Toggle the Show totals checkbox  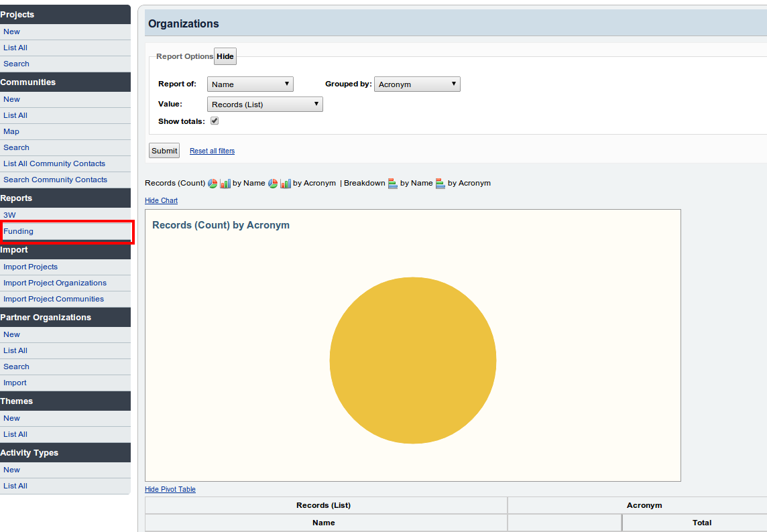pos(215,121)
